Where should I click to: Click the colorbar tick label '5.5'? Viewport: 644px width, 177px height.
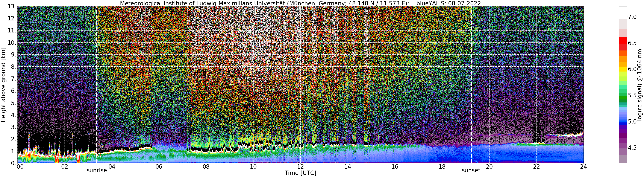[x=632, y=95]
